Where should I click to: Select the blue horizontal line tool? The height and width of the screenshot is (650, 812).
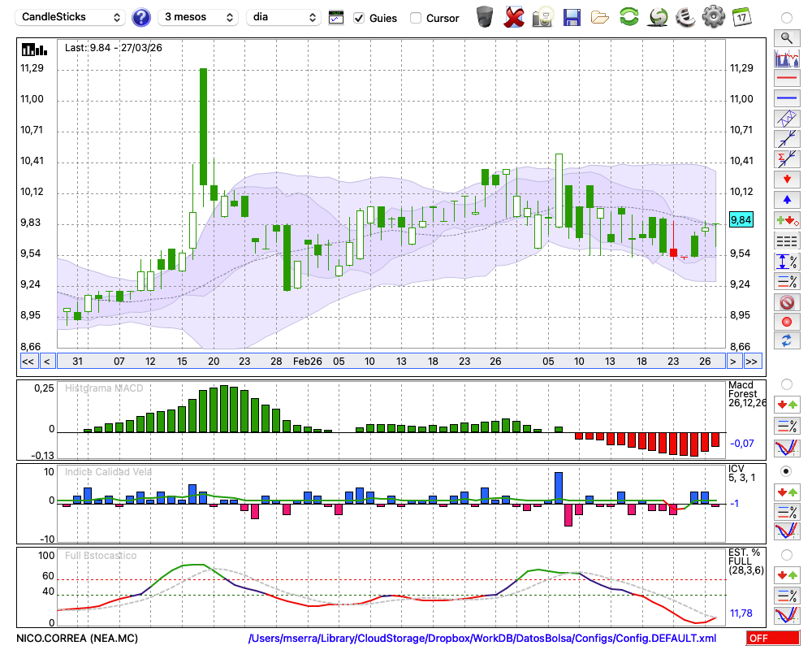pyautogui.click(x=786, y=98)
